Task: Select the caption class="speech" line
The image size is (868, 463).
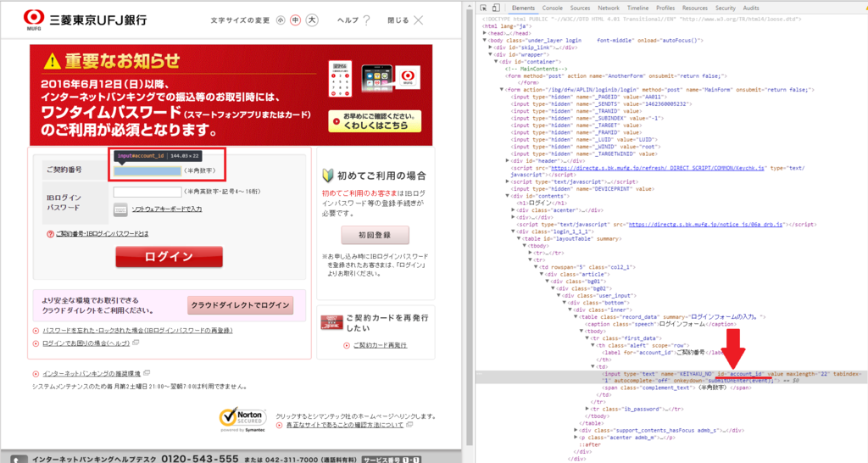Action: point(661,325)
